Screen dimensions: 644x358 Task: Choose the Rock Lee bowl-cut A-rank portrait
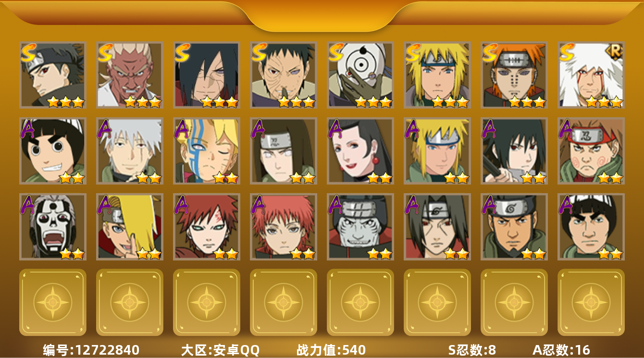pos(53,151)
